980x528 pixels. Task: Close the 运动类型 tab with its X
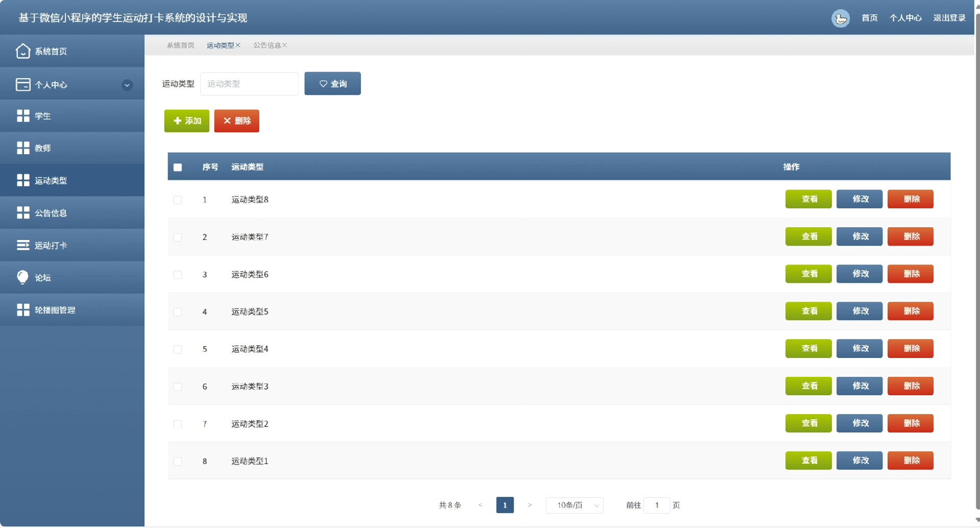(238, 45)
